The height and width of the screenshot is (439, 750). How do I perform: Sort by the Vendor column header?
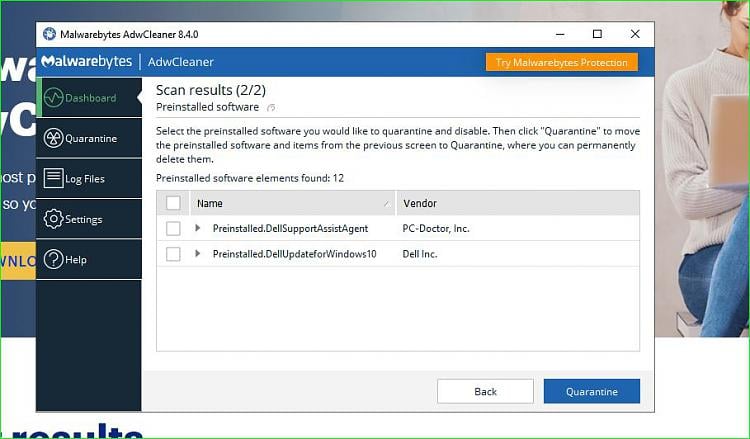(518, 203)
